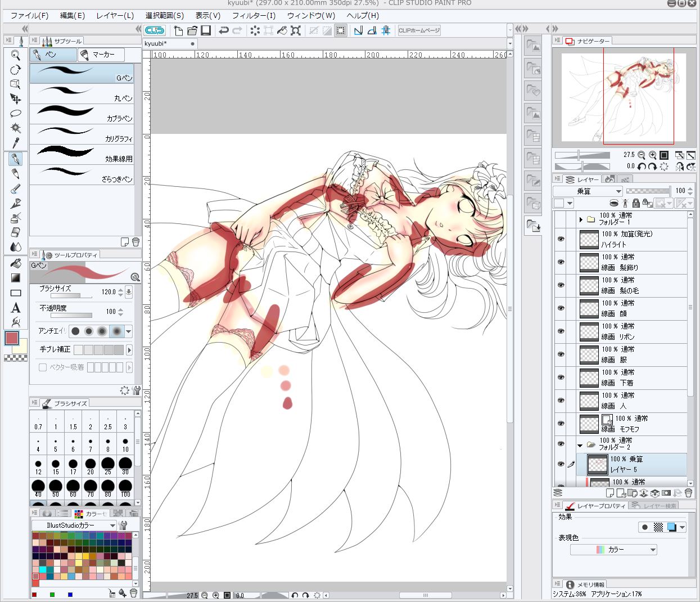Select the Eyedropper tool
Screen dimensions: 700x602
[16, 143]
